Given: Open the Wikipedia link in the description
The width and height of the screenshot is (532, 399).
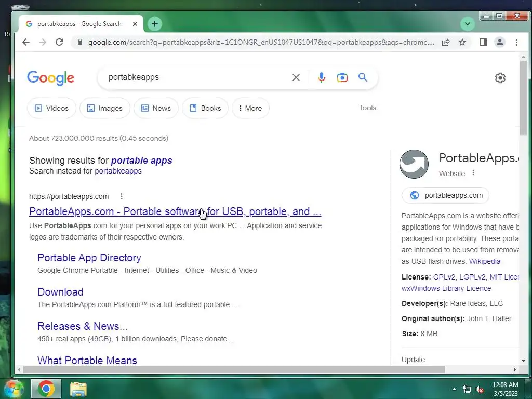Looking at the screenshot, I should 485,261.
